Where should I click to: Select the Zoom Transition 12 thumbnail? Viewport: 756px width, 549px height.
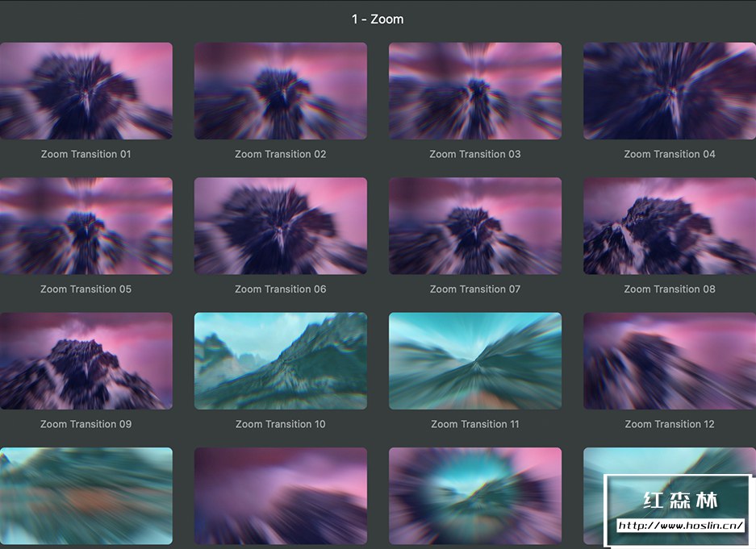pos(670,361)
